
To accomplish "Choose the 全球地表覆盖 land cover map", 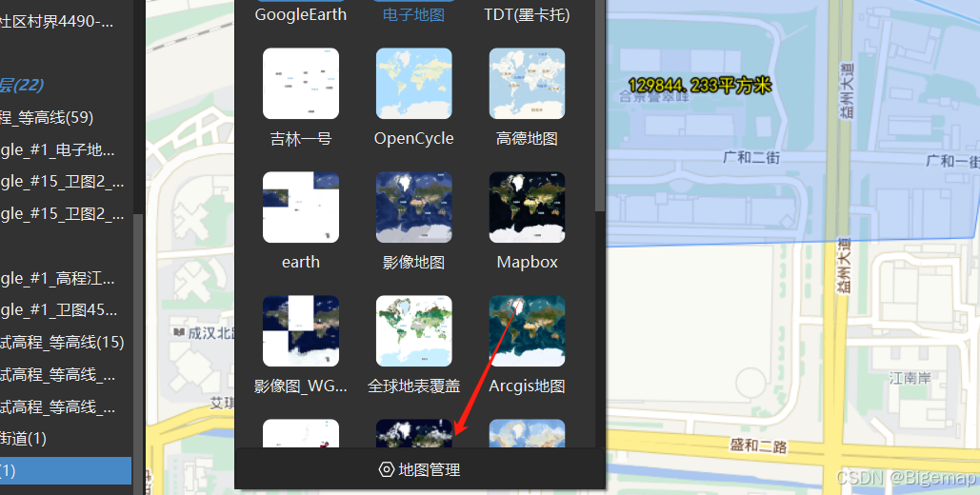I will click(413, 330).
